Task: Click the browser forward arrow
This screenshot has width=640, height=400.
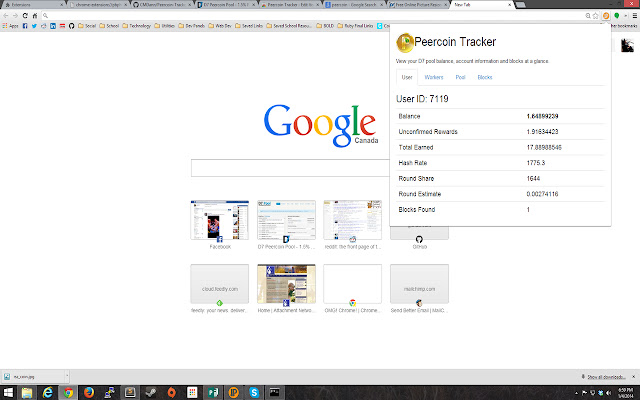Action: pos(15,16)
